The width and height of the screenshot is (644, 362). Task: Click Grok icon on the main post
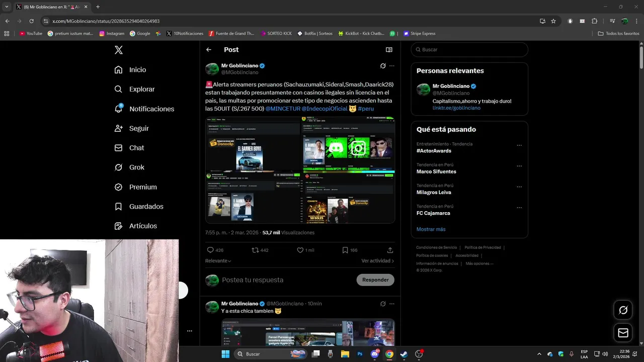click(x=383, y=66)
